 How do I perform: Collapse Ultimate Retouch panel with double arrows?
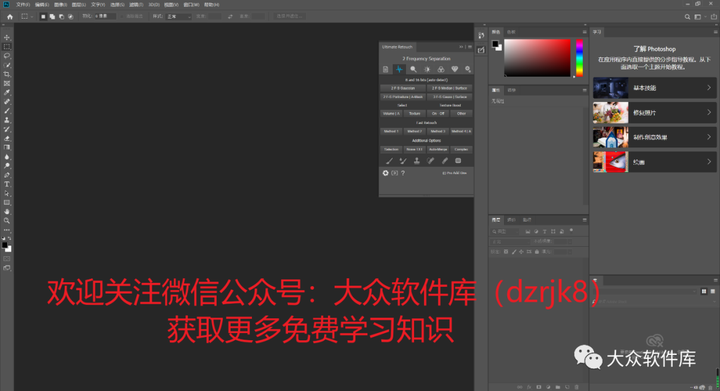point(461,47)
